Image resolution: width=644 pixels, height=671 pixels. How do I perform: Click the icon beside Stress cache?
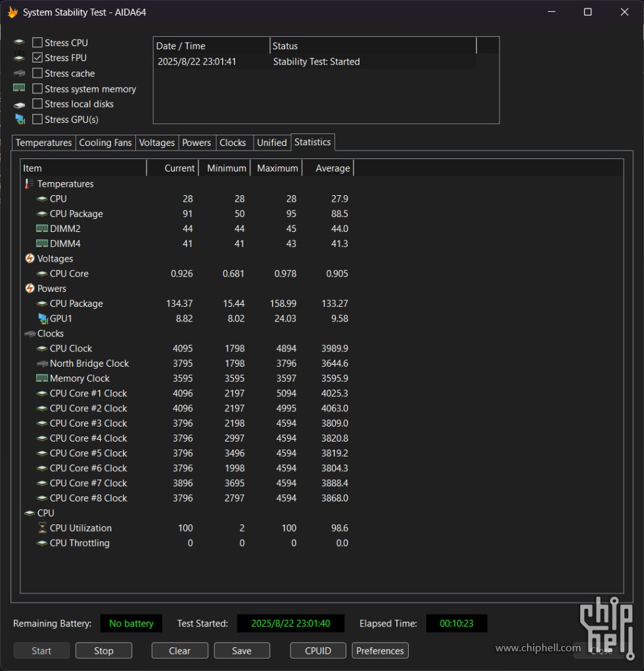(19, 73)
